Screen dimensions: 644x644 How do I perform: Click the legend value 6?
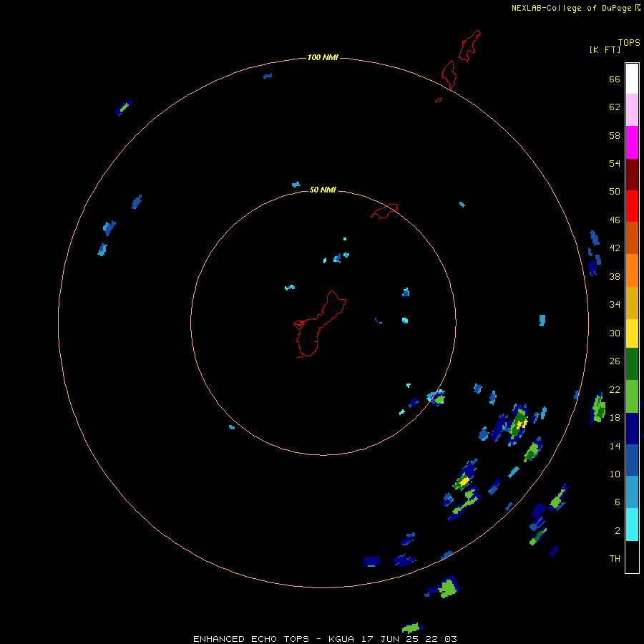(x=618, y=502)
